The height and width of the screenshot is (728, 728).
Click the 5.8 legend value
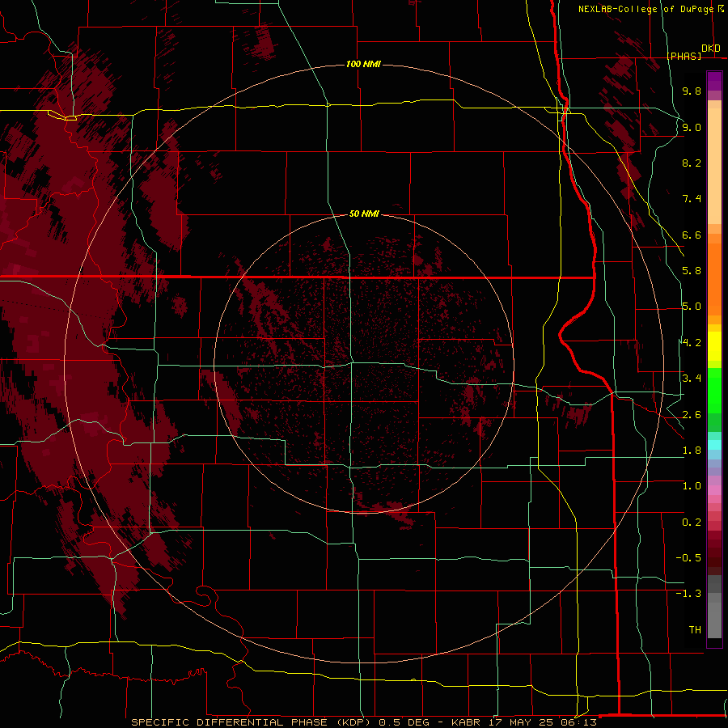[692, 271]
